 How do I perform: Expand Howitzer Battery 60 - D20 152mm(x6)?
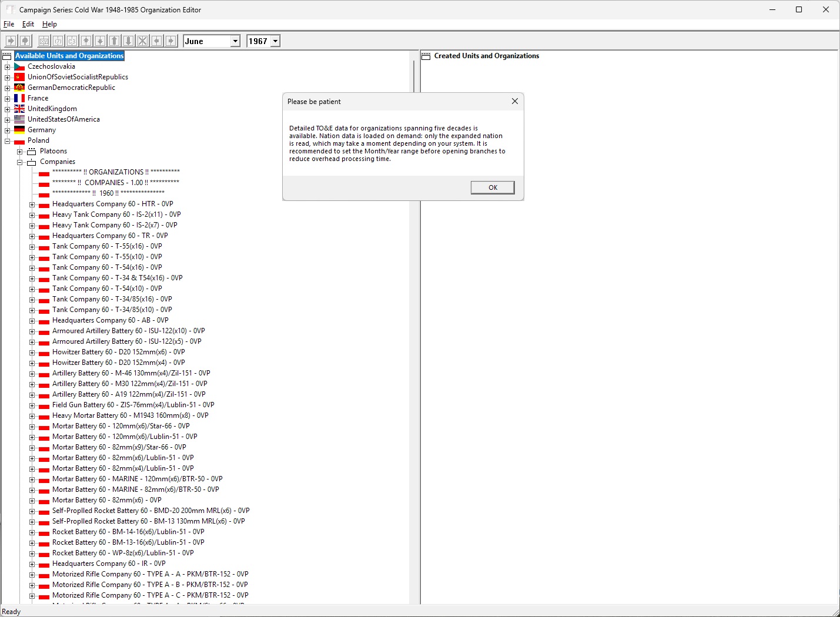click(32, 352)
